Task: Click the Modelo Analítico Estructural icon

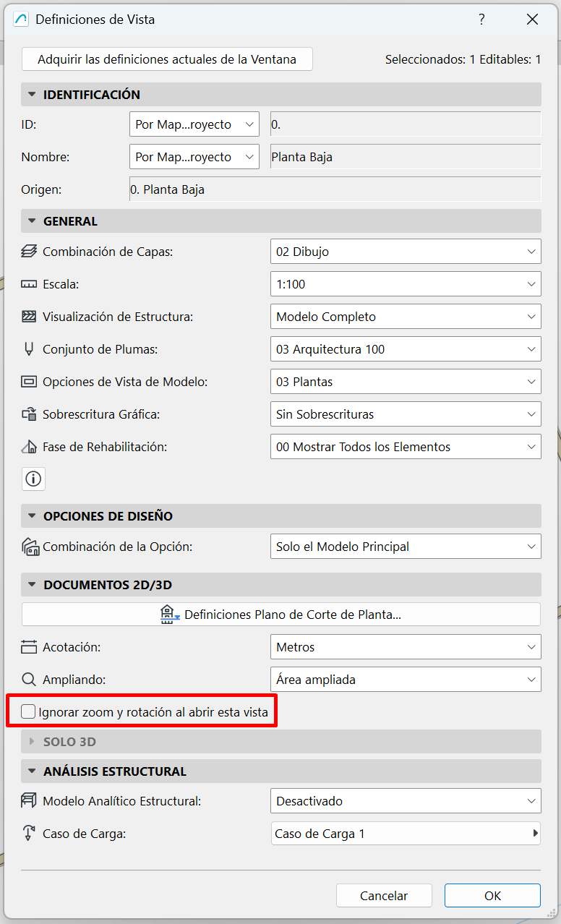Action: [x=29, y=801]
